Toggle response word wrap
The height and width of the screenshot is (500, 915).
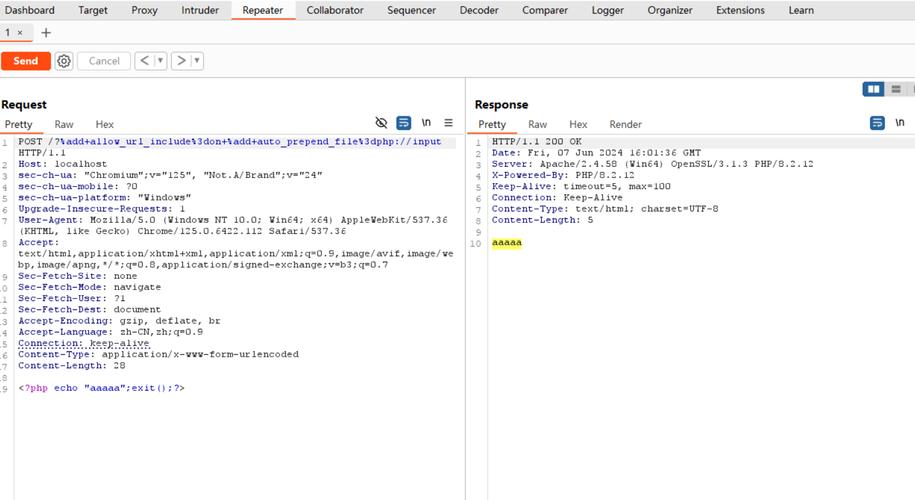click(877, 123)
